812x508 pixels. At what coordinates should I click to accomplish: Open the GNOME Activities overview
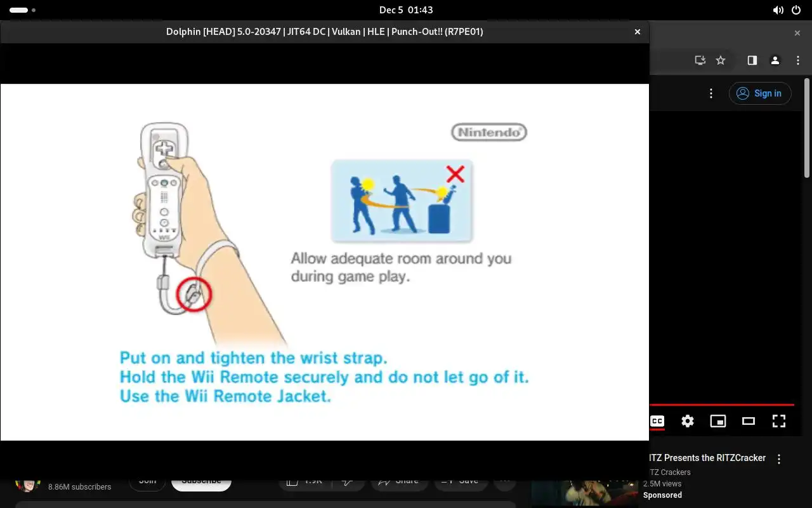tap(22, 10)
